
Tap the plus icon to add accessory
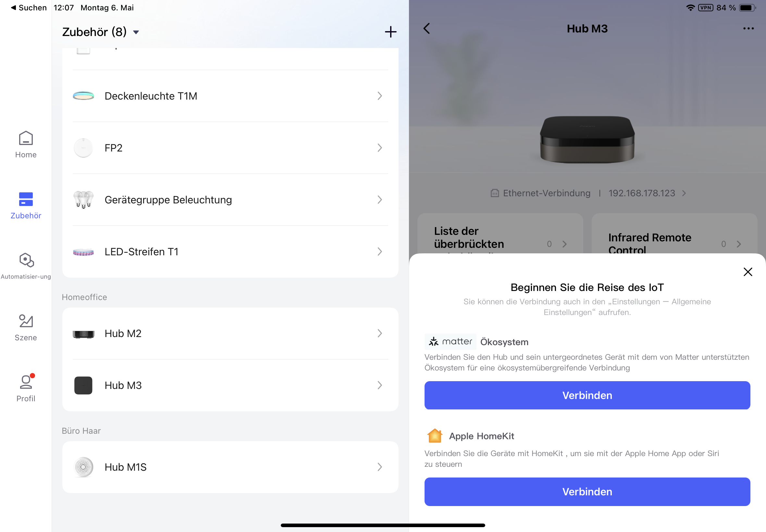click(390, 32)
